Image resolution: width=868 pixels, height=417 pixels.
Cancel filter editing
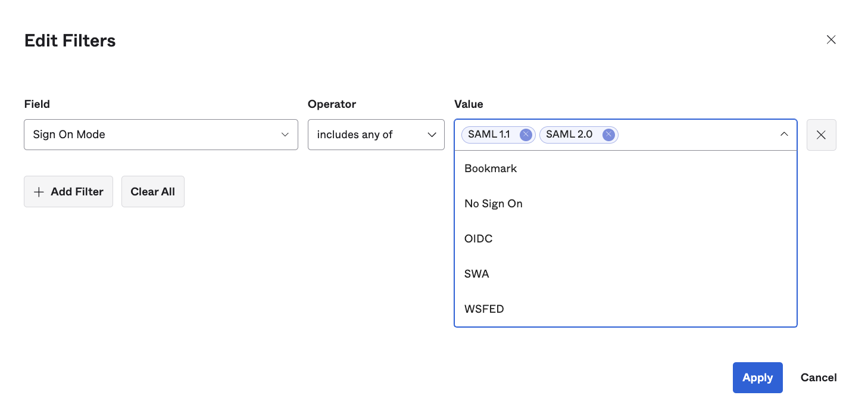coord(818,378)
